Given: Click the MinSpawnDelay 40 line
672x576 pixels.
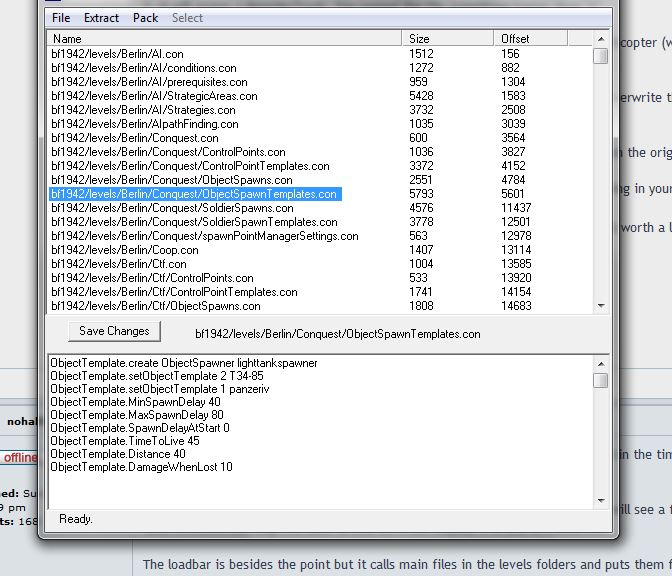Looking at the screenshot, I should (x=135, y=402).
